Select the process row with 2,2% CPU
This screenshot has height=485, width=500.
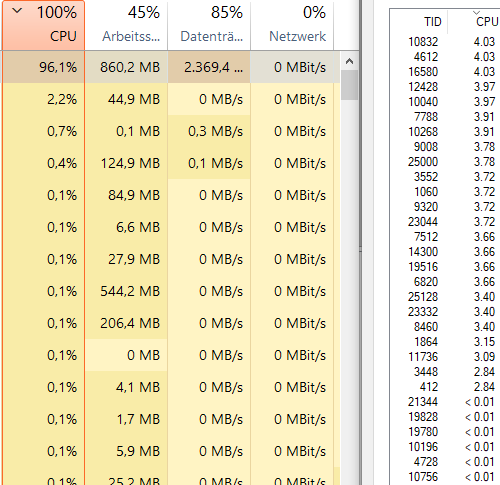pos(170,99)
